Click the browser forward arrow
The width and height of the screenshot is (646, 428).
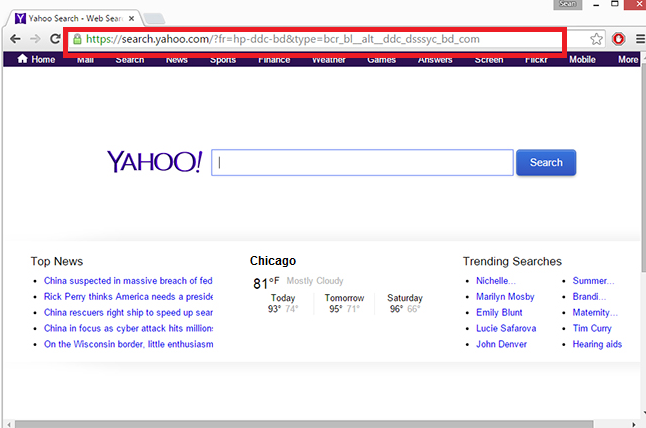click(x=36, y=39)
